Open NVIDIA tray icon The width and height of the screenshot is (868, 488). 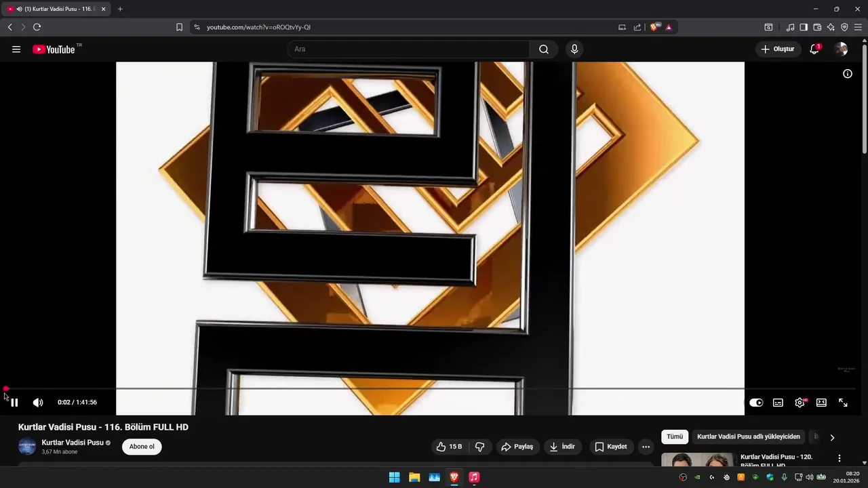[697, 477]
